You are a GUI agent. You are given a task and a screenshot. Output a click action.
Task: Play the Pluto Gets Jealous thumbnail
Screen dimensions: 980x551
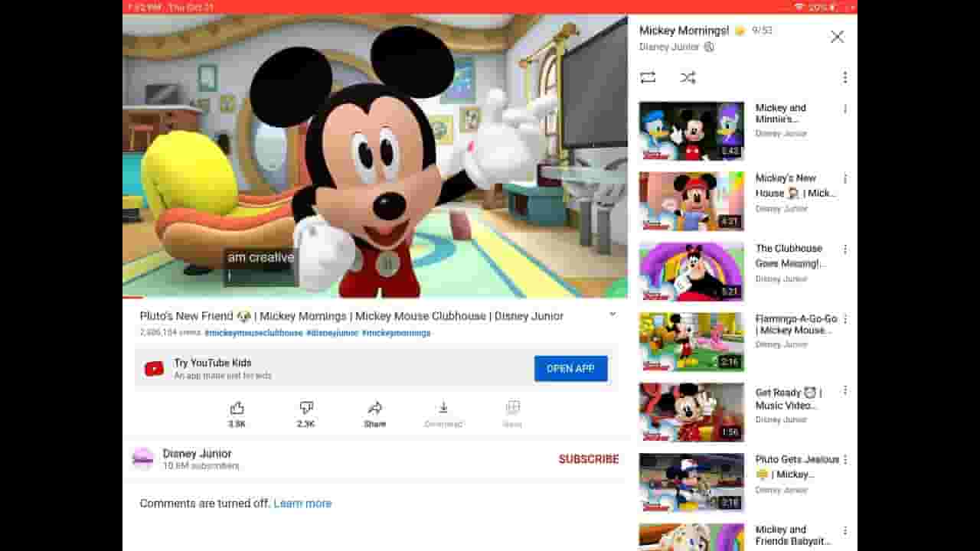click(691, 483)
